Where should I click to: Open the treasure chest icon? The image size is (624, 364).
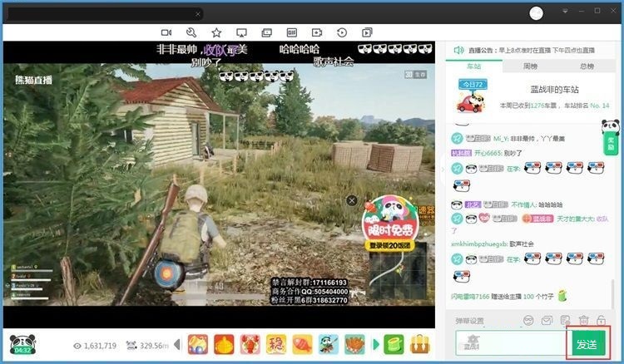pyautogui.click(x=420, y=343)
